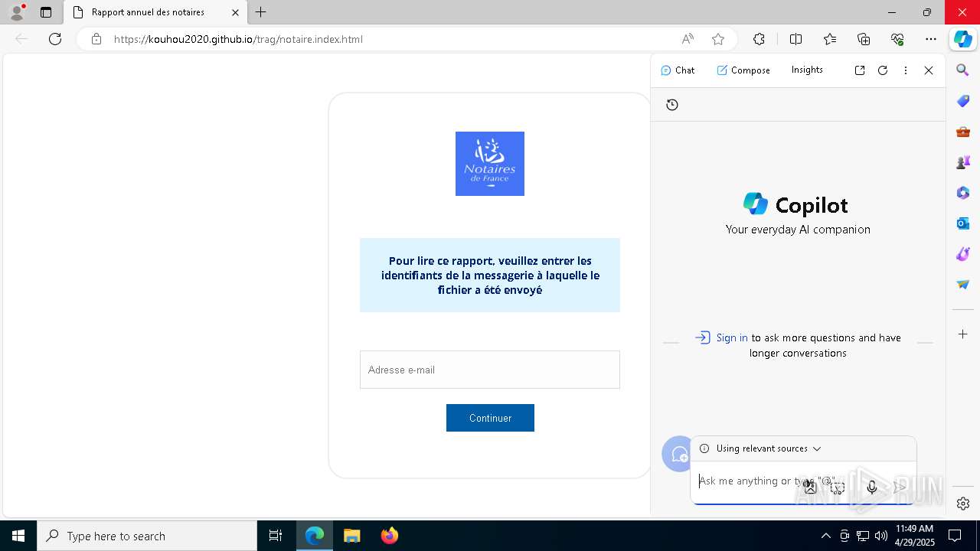The height and width of the screenshot is (551, 980).
Task: Customize sidebar with plus icon
Action: [963, 334]
